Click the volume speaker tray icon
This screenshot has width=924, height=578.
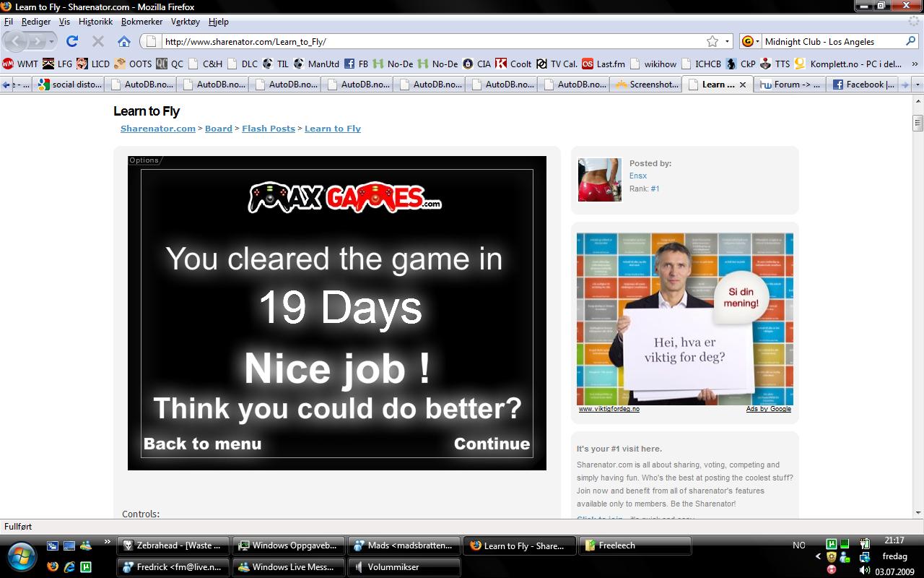tap(865, 570)
